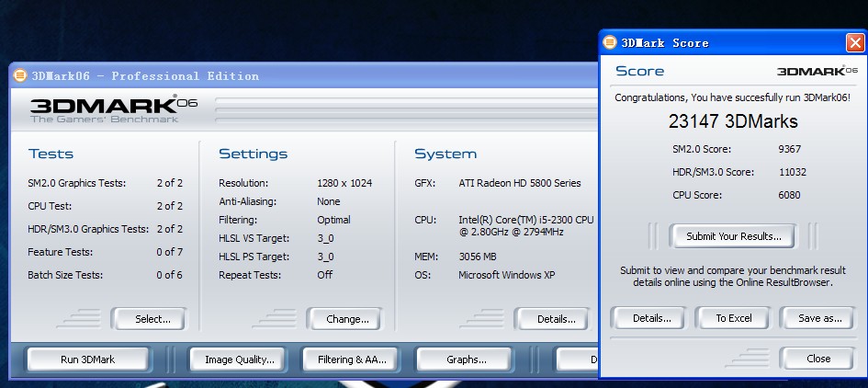Click the SM2.0 Score value 9367
The image size is (868, 388).
(x=789, y=149)
